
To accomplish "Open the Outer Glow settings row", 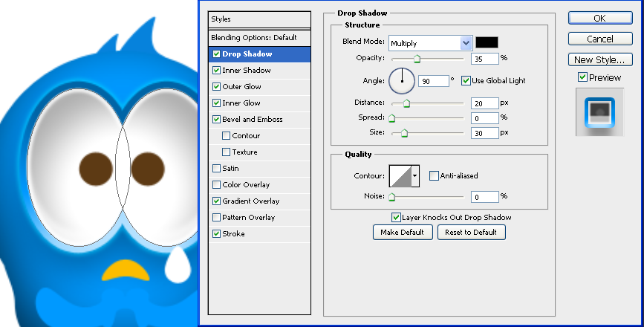I will coord(259,87).
